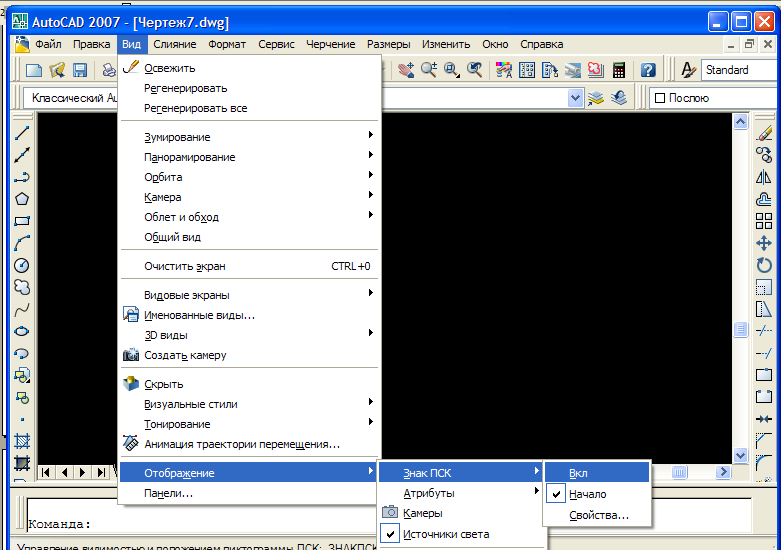Open Панели… menu entry

click(249, 493)
